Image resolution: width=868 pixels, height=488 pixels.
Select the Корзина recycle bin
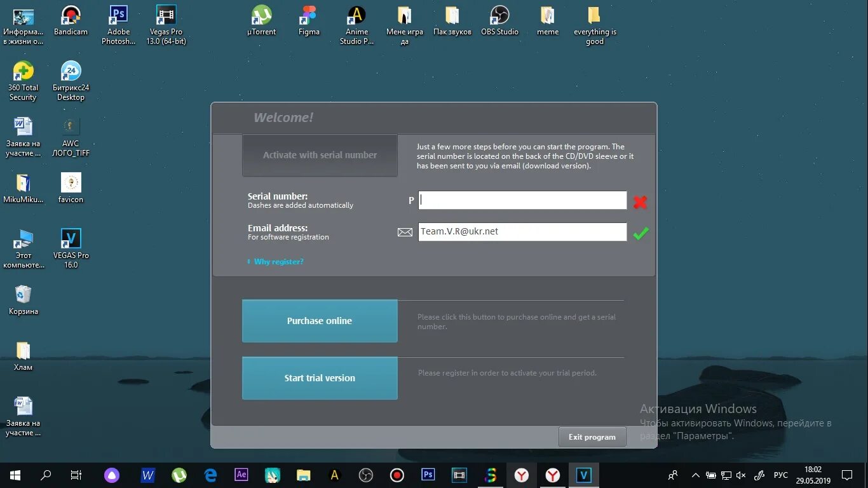[23, 300]
